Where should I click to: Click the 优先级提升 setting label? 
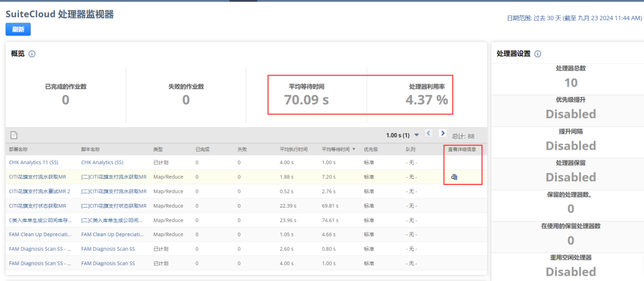[x=571, y=100]
